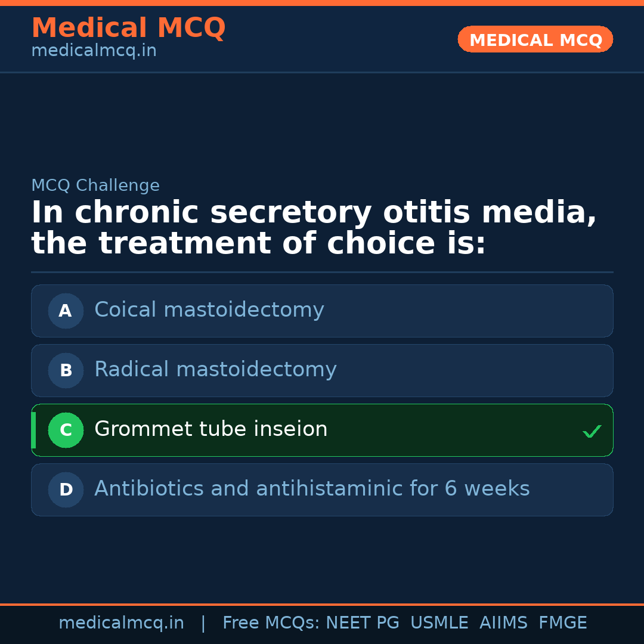Click the letter B circle icon
Viewport: 644px width, 644px height.
pyautogui.click(x=66, y=370)
